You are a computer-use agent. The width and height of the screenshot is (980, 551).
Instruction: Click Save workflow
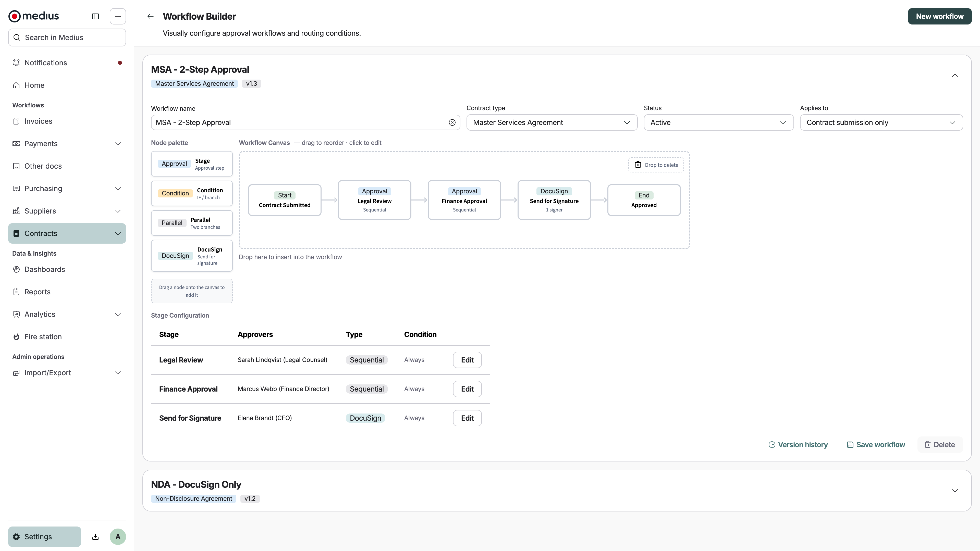pos(876,445)
